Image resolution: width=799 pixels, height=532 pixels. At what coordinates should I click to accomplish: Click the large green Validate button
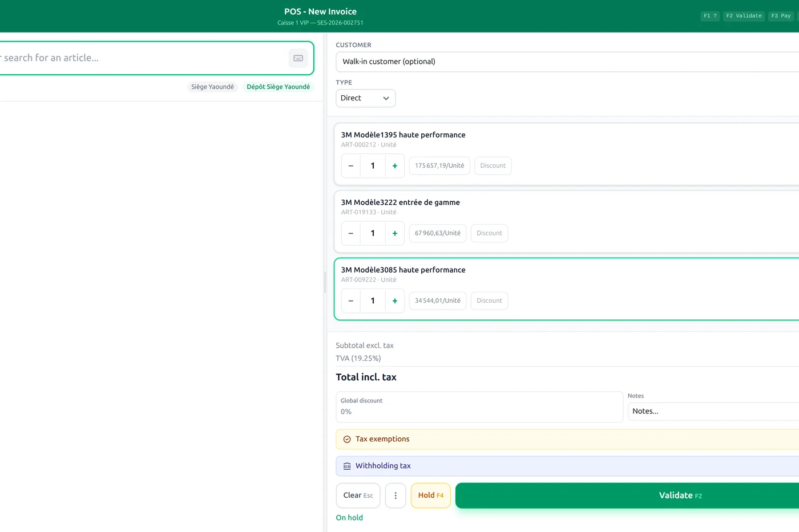pyautogui.click(x=627, y=496)
